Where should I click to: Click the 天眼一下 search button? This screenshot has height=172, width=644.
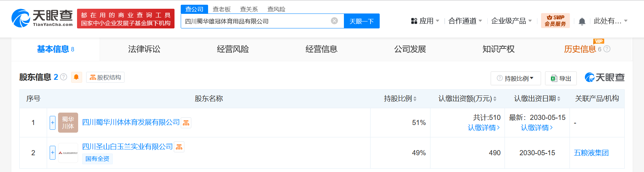(362, 21)
